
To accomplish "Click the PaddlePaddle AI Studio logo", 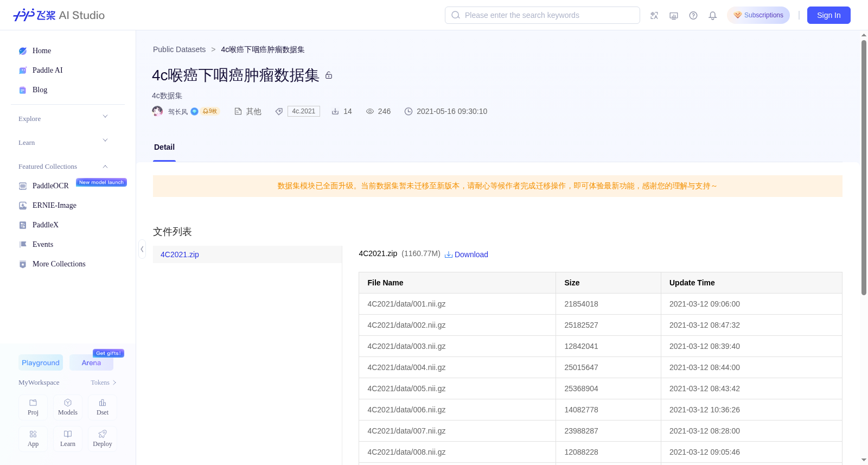I will pos(59,15).
